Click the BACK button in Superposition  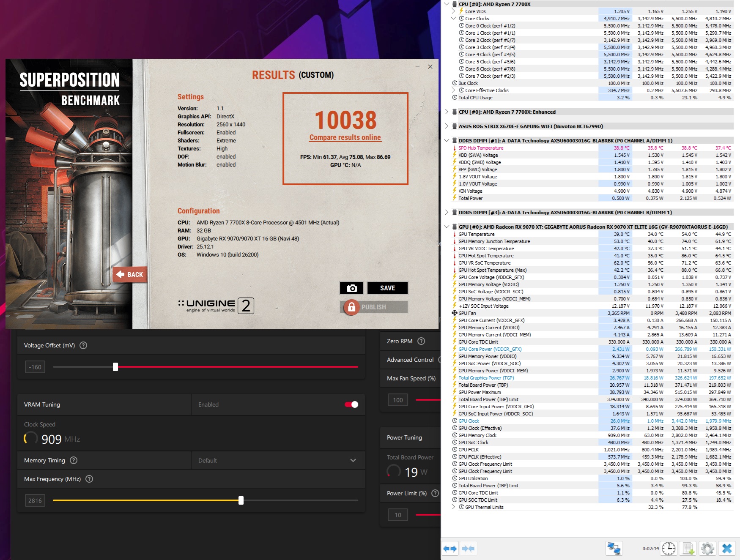[x=130, y=274]
